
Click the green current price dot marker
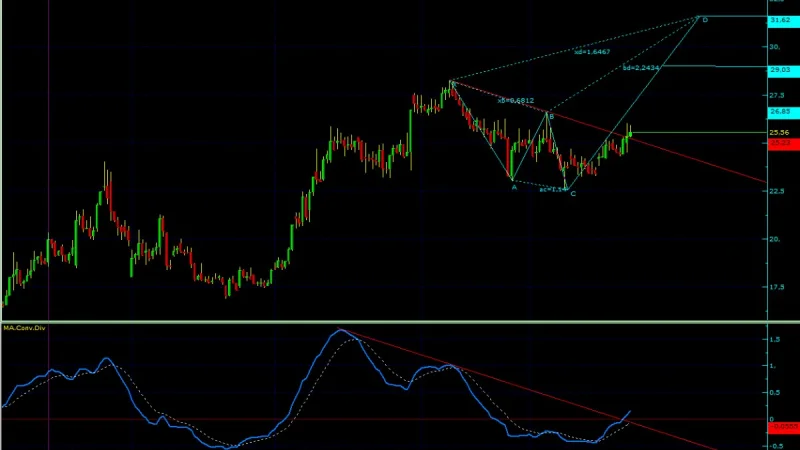631,135
